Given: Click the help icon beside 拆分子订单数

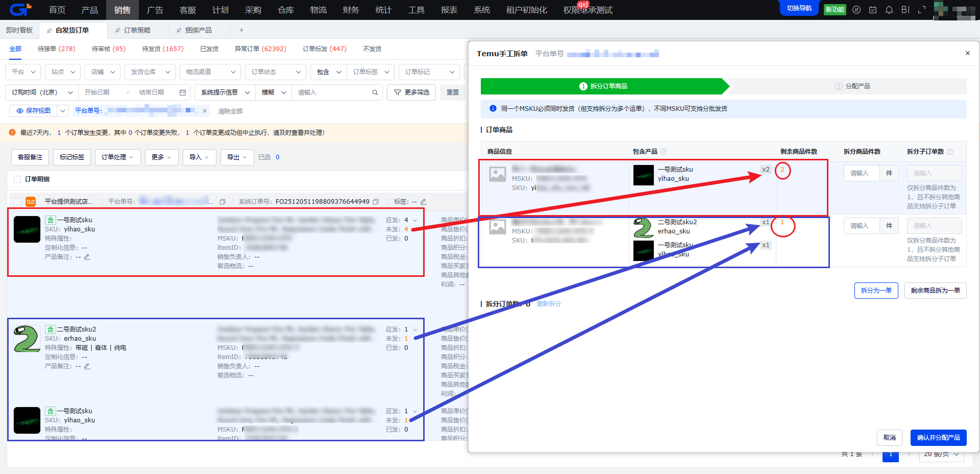Looking at the screenshot, I should pyautogui.click(x=950, y=152).
